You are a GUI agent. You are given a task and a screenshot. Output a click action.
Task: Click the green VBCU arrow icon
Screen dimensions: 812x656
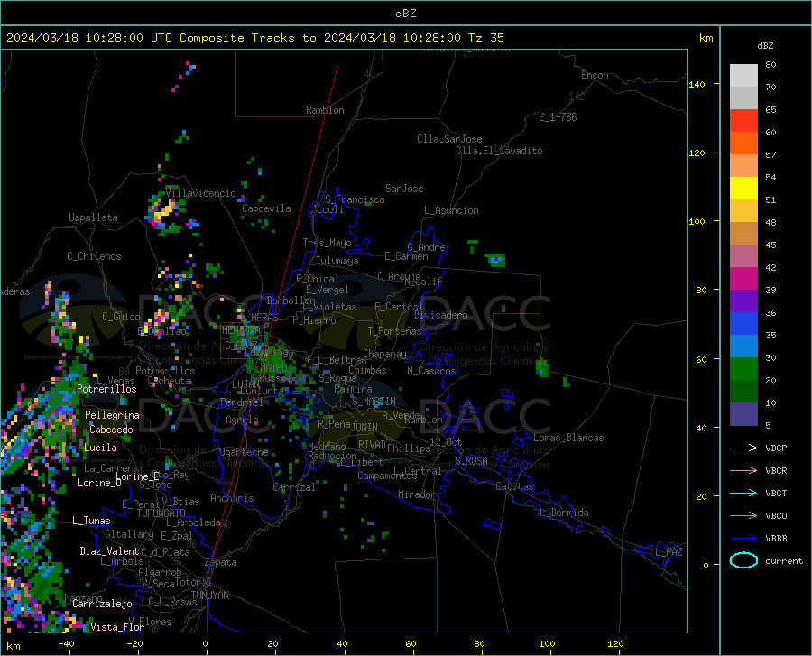point(743,515)
